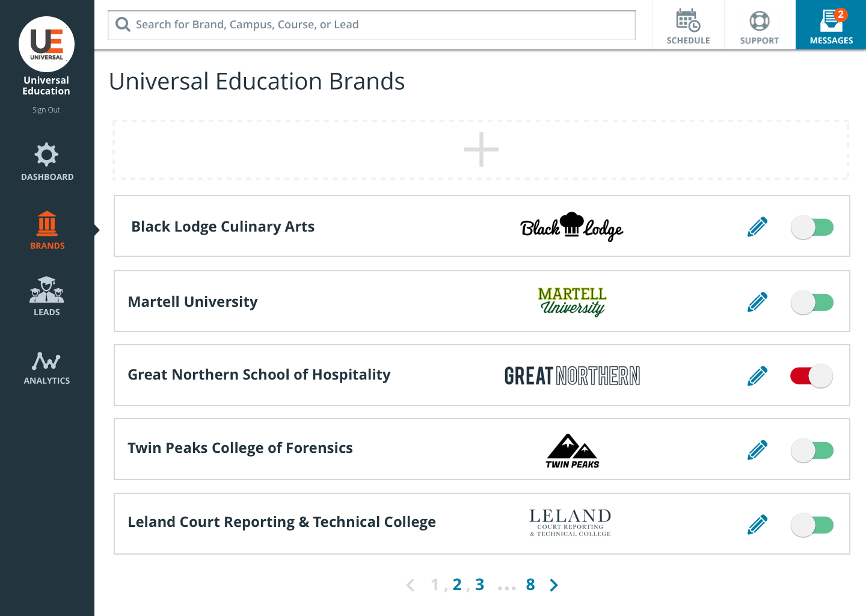The image size is (866, 616).
Task: Edit Black Lodge Culinary Arts with pencil
Action: coord(758,227)
